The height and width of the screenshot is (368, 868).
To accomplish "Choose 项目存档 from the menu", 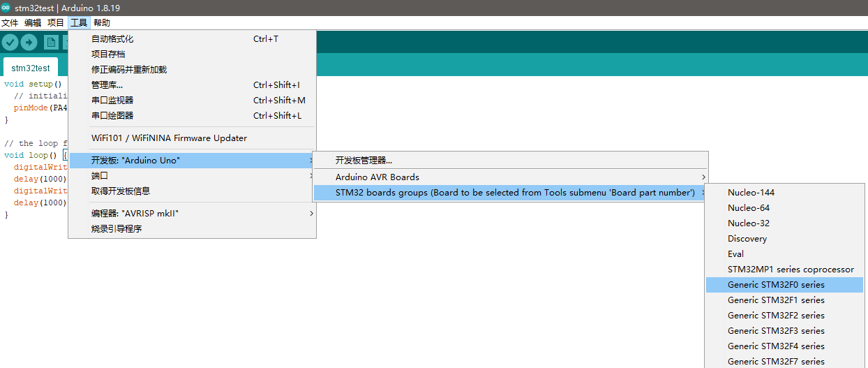I will (x=192, y=54).
